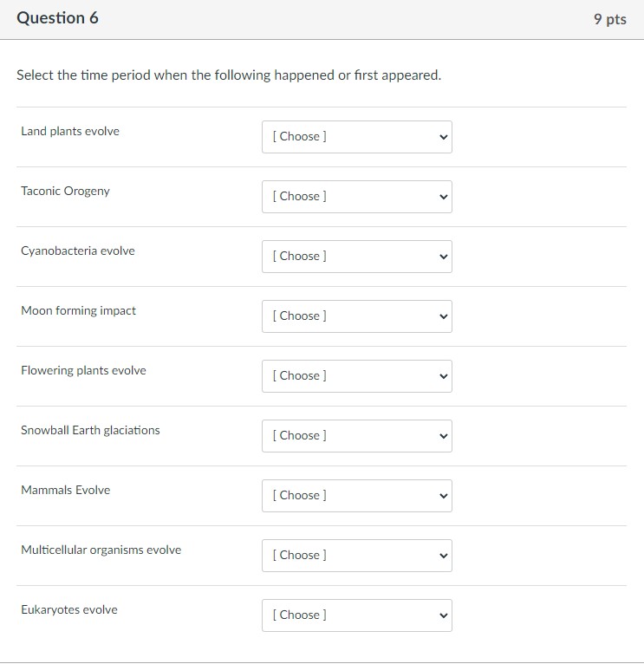
Task: Click the Flowering plants evolve label
Action: 84,371
